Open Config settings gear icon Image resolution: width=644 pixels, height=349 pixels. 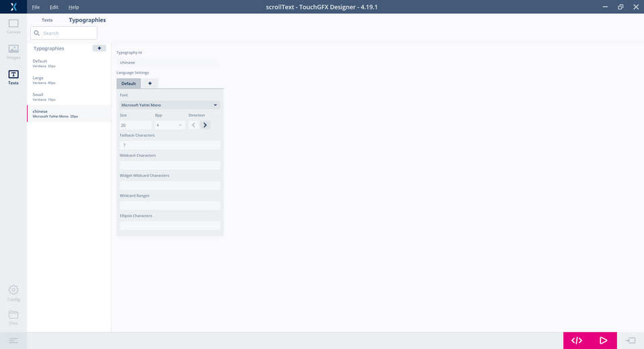coord(13,293)
